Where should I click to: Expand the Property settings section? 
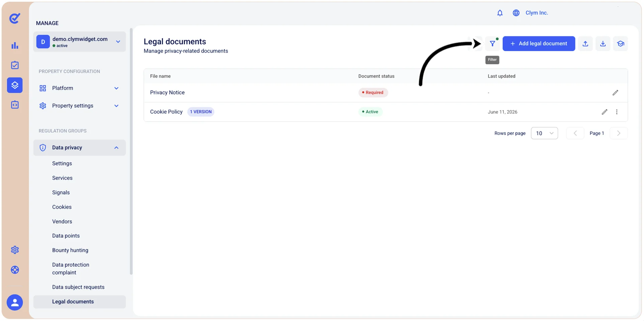coord(80,106)
